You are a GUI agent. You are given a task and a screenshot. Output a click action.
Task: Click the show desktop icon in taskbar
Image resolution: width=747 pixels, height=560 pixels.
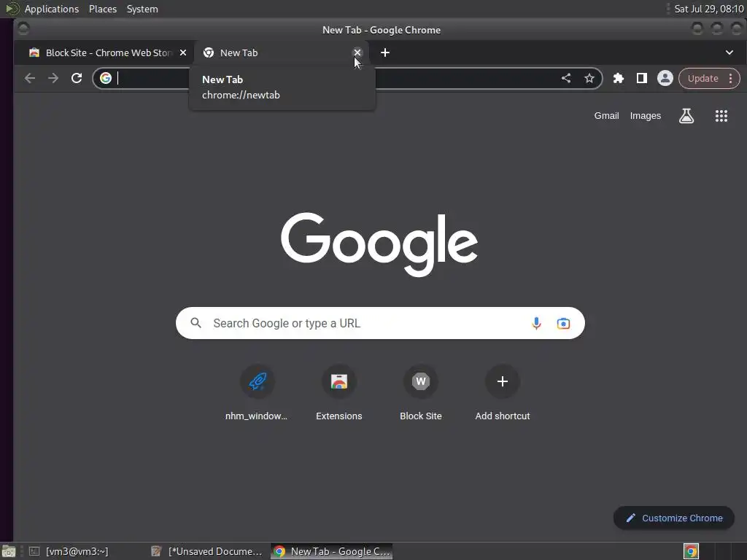(9, 551)
